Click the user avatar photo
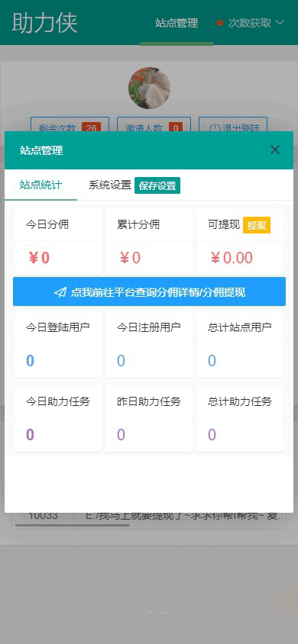 149,88
